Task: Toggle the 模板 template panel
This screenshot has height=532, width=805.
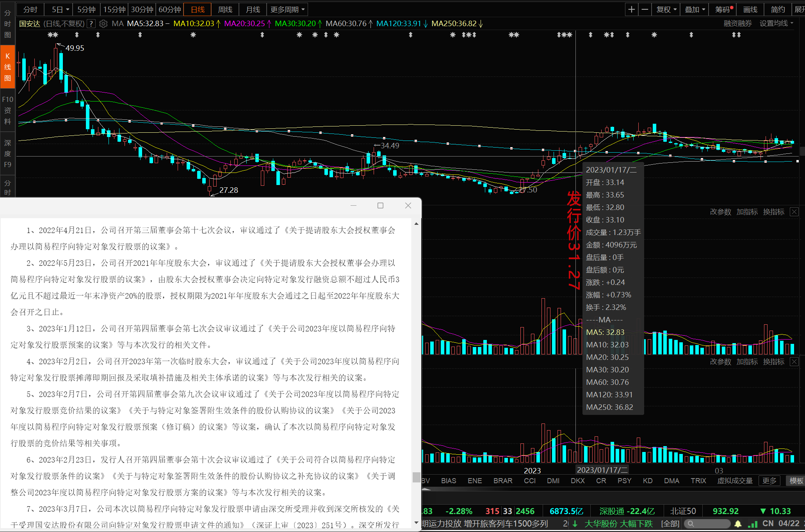Action: pyautogui.click(x=796, y=480)
